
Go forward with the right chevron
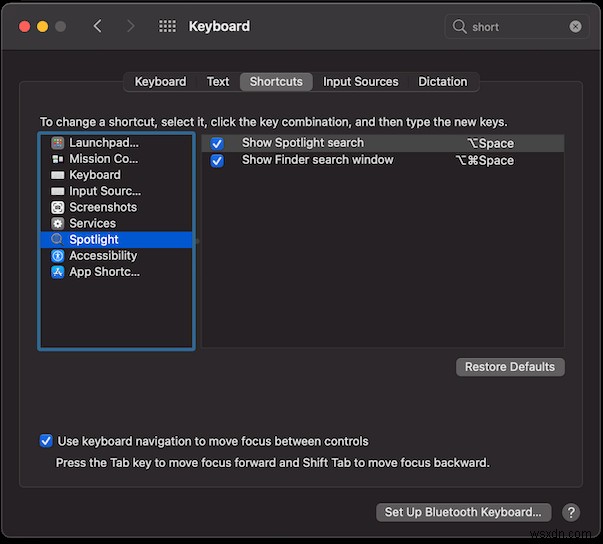tap(131, 27)
